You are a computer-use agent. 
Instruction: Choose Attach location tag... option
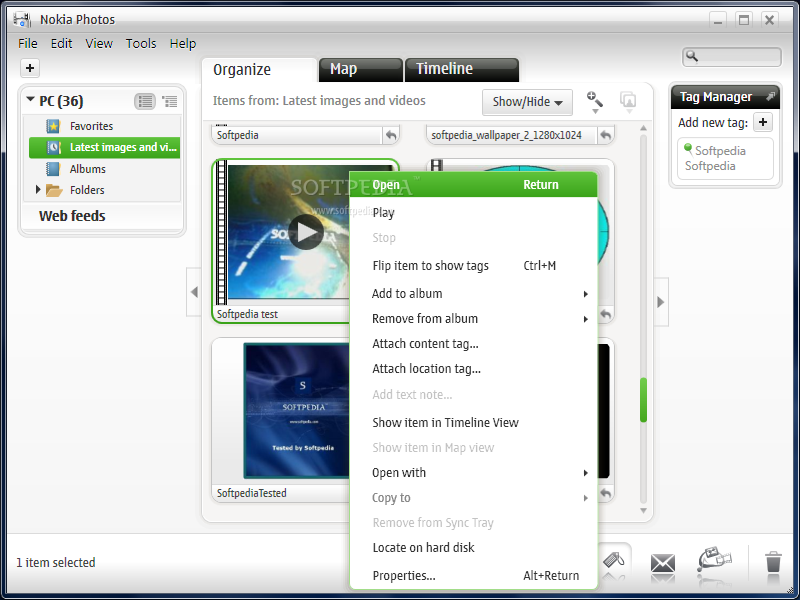tap(473, 369)
